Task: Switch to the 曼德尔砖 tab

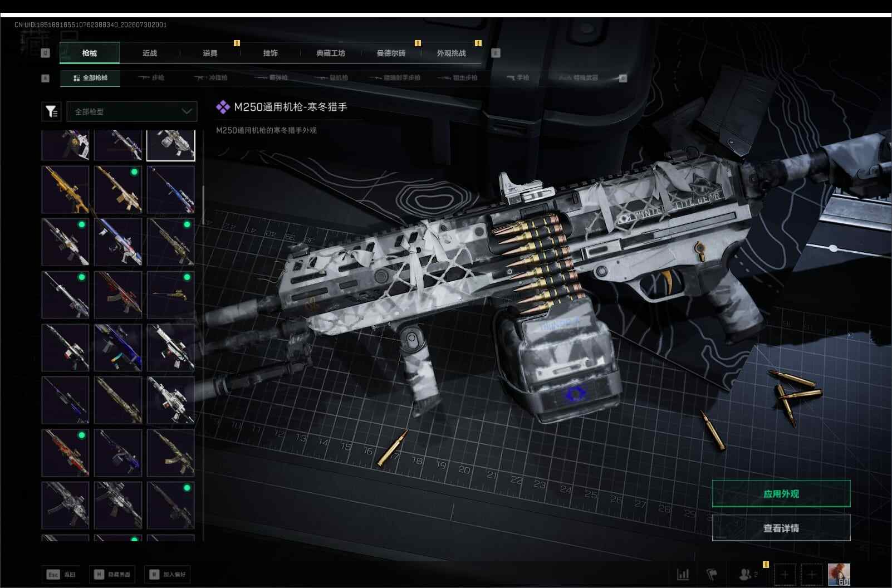Action: tap(391, 53)
